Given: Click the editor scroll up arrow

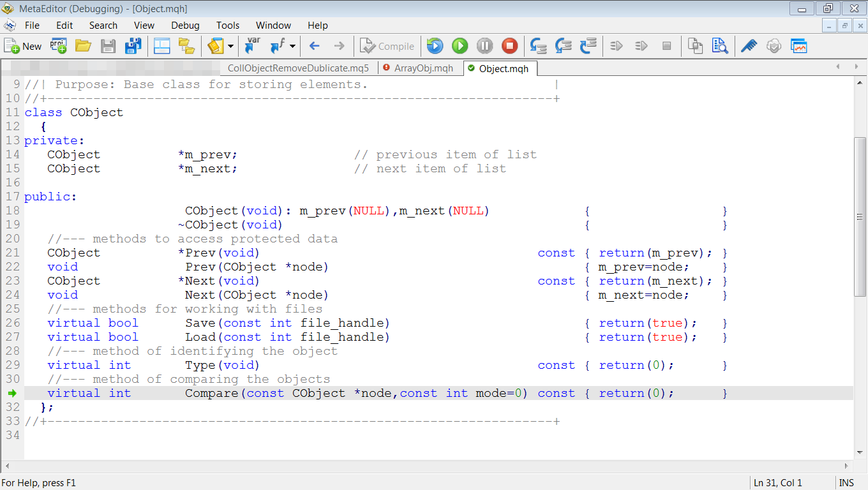Looking at the screenshot, I should (x=860, y=84).
